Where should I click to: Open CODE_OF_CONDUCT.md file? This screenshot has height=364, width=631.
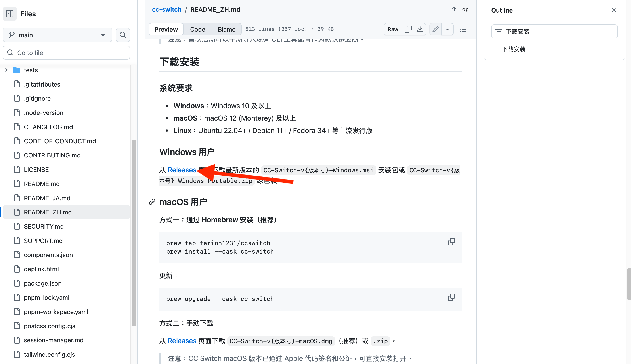click(x=60, y=141)
